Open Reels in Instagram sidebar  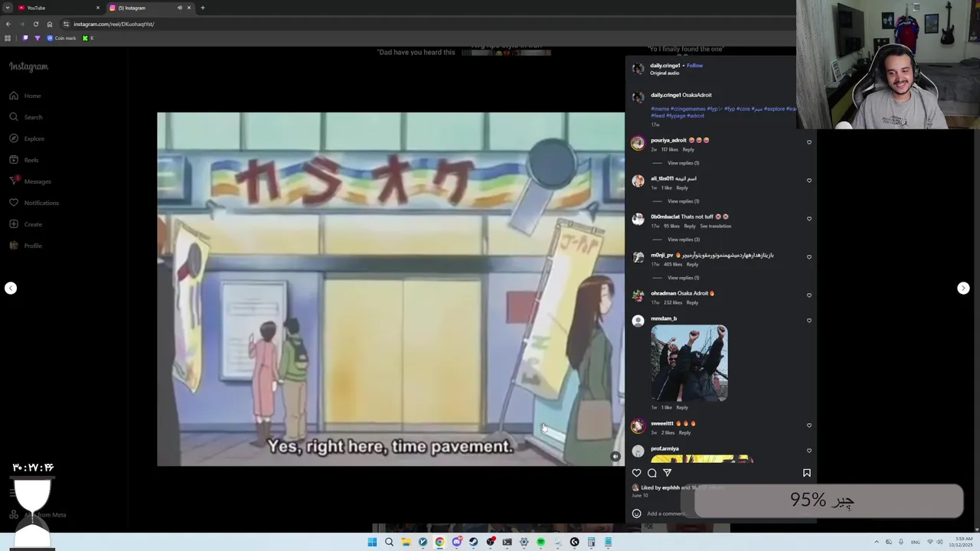coord(24,160)
